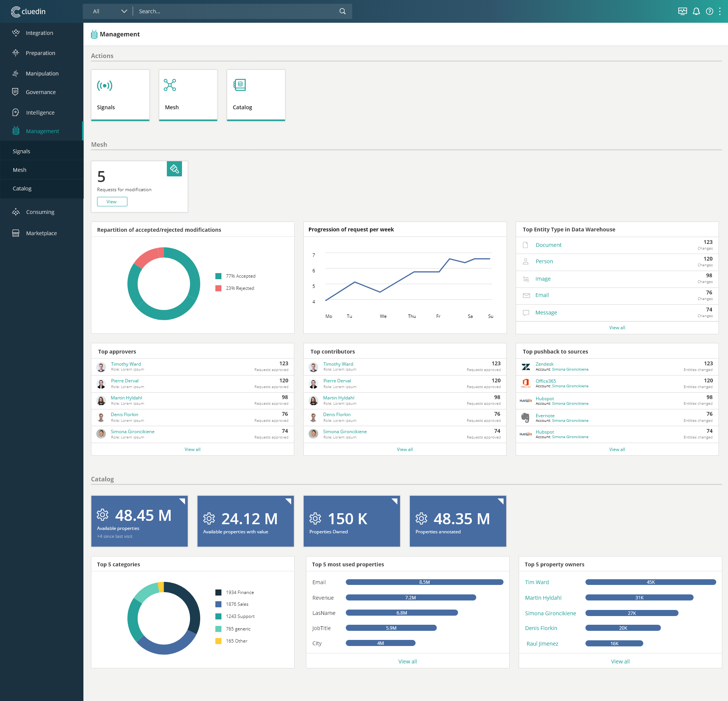Click the 77% Accepted legend swatch
This screenshot has height=701, width=728.
[x=218, y=276]
